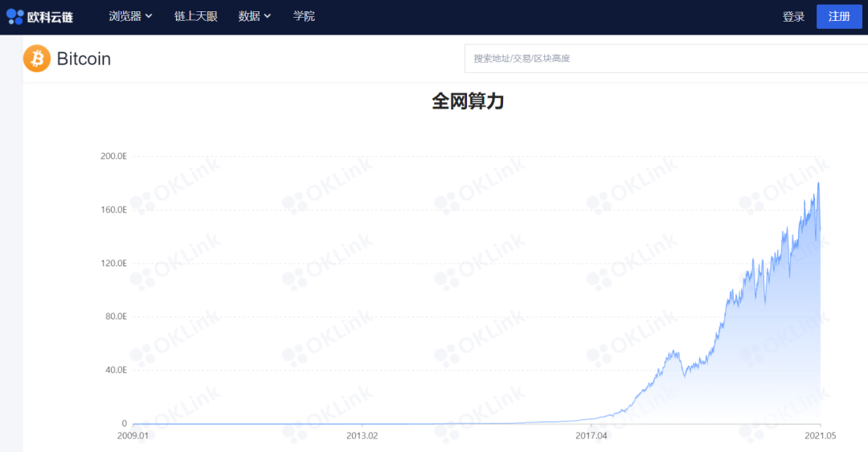Viewport: 868px width, 452px height.
Task: Click the hashrate peak near 2021.05
Action: point(819,183)
